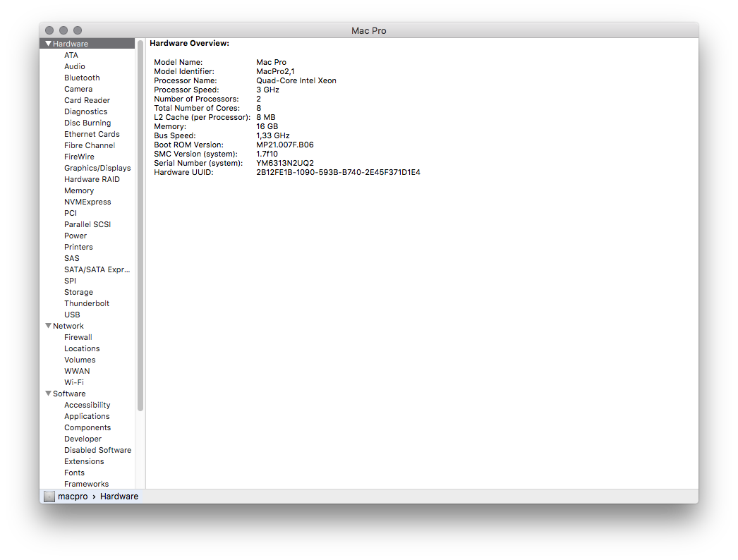Viewport: 738px width, 560px height.
Task: Open Printers section
Action: pos(78,247)
